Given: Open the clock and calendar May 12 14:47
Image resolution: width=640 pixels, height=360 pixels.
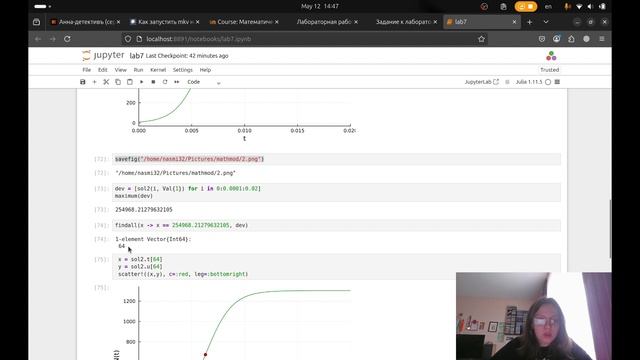Looking at the screenshot, I should coord(320,6).
